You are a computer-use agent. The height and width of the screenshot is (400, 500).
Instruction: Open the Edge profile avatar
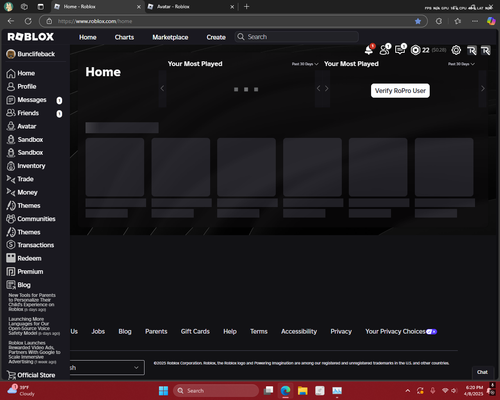pyautogui.click(x=8, y=6)
